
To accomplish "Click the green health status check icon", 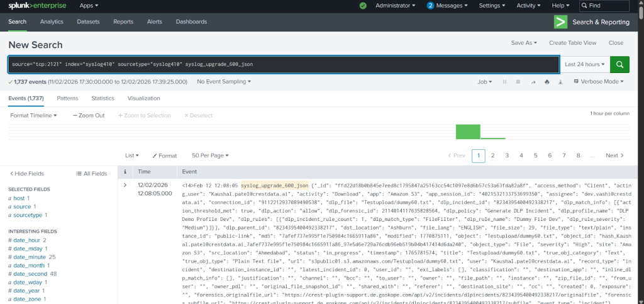I will click(x=363, y=6).
